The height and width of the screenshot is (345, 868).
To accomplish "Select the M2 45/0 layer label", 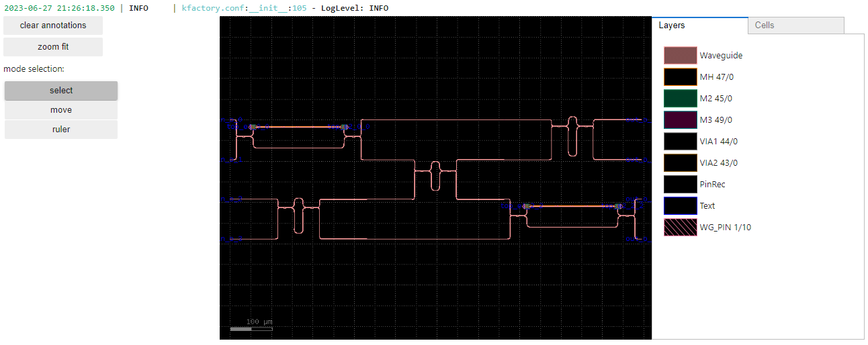I will (x=715, y=99).
